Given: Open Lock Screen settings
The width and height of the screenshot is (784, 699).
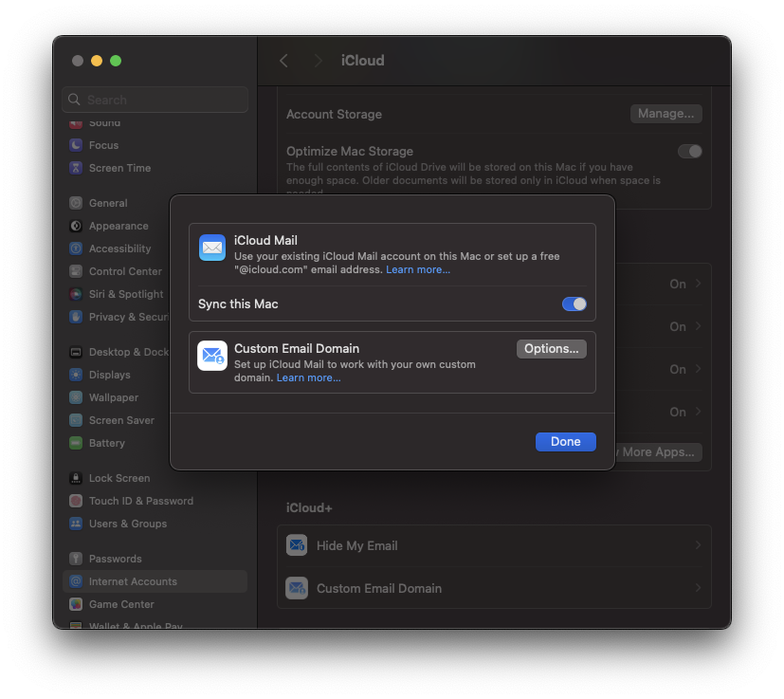Looking at the screenshot, I should [155, 478].
